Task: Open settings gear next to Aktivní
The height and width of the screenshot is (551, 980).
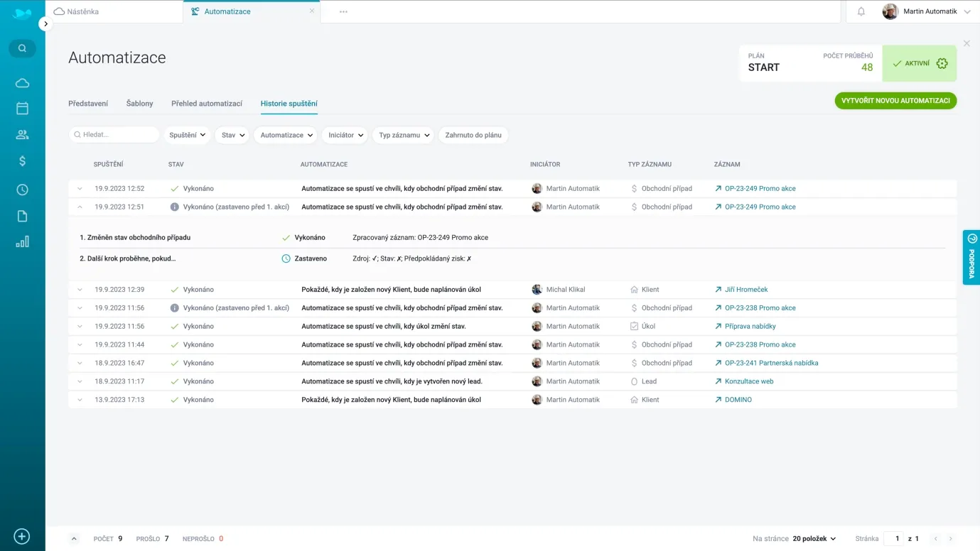Action: point(942,63)
